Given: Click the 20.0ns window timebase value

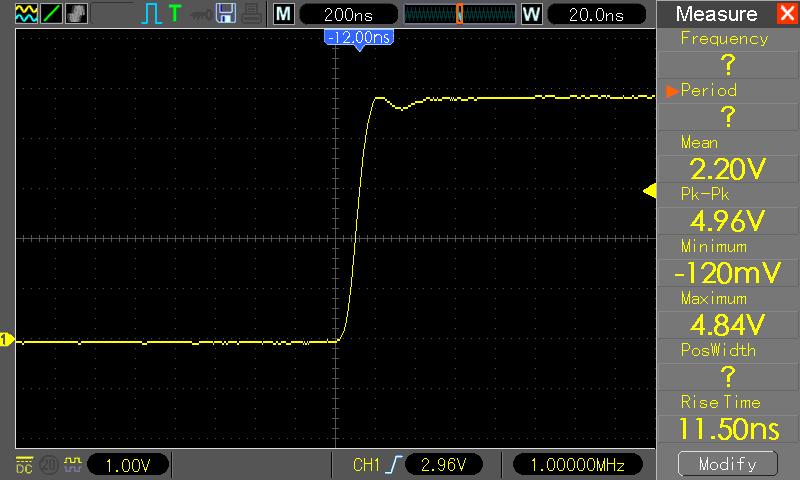Looking at the screenshot, I should point(596,14).
